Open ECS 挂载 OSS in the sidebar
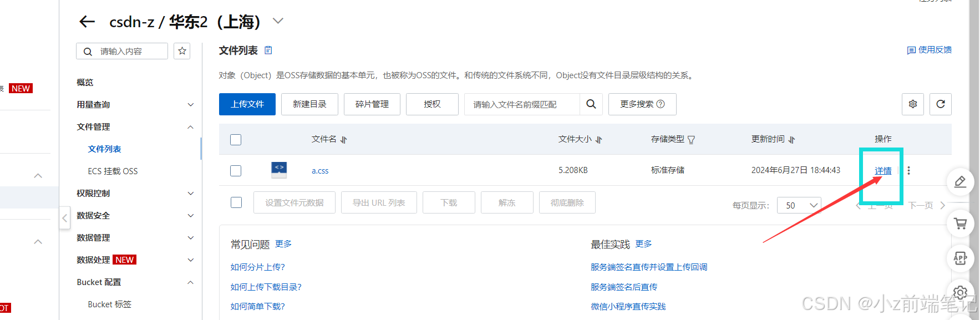980x320 pixels. (x=113, y=171)
